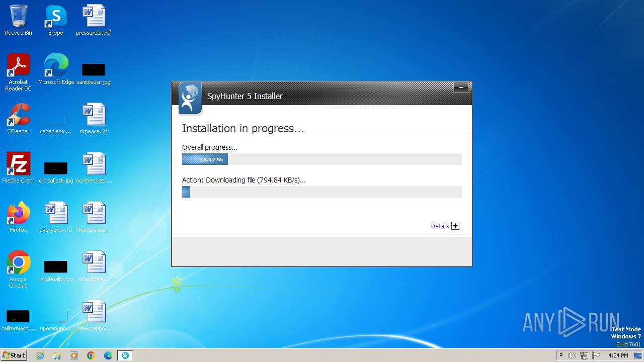
Task: Select the clinicaljack.jpg image file
Action: pos(56,171)
